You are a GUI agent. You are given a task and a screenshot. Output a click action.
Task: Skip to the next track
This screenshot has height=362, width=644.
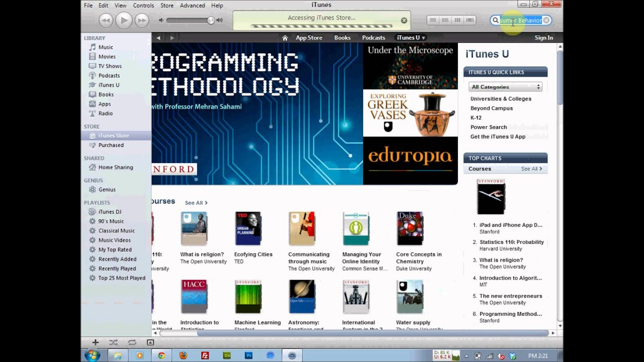tap(142, 20)
